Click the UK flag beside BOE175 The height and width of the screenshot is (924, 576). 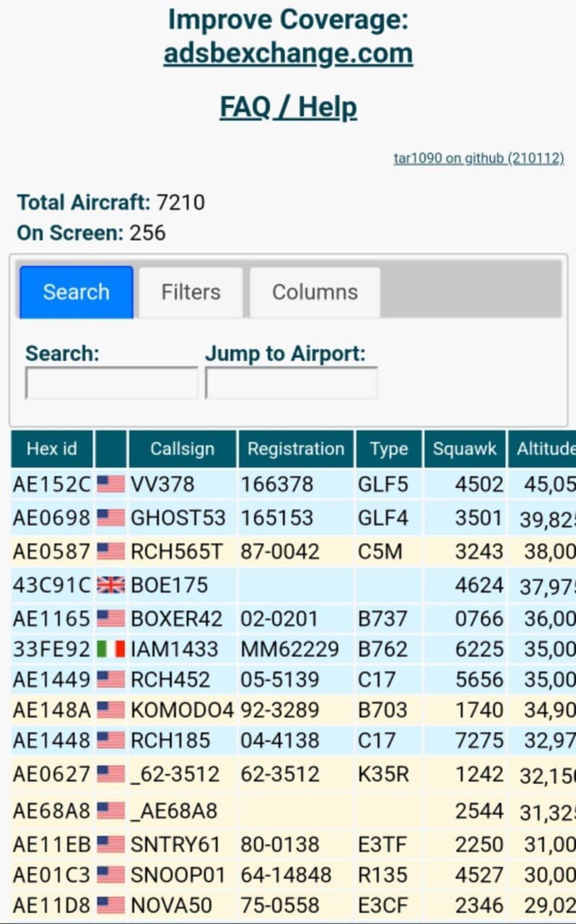point(110,585)
